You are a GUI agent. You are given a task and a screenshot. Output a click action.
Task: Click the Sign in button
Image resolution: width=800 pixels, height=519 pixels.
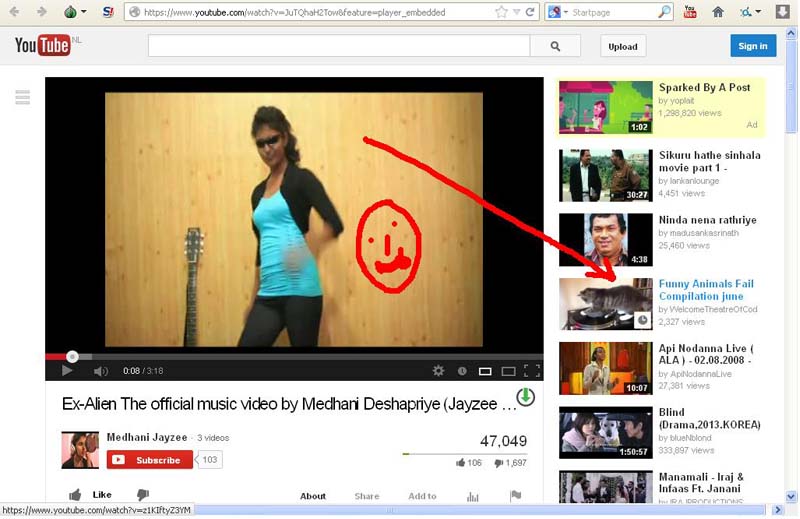[753, 46]
